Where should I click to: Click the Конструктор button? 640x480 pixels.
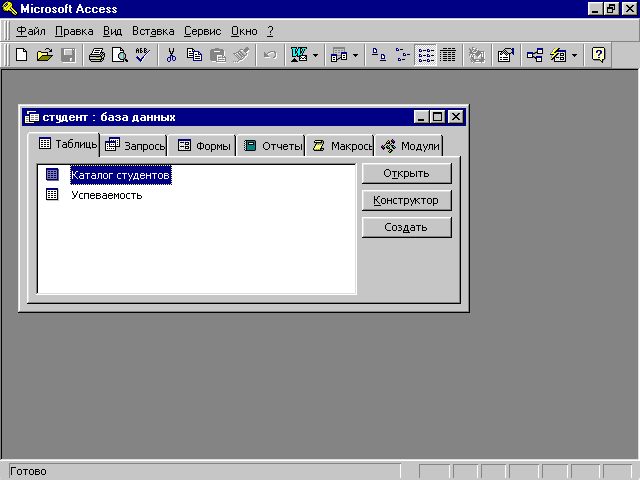407,200
